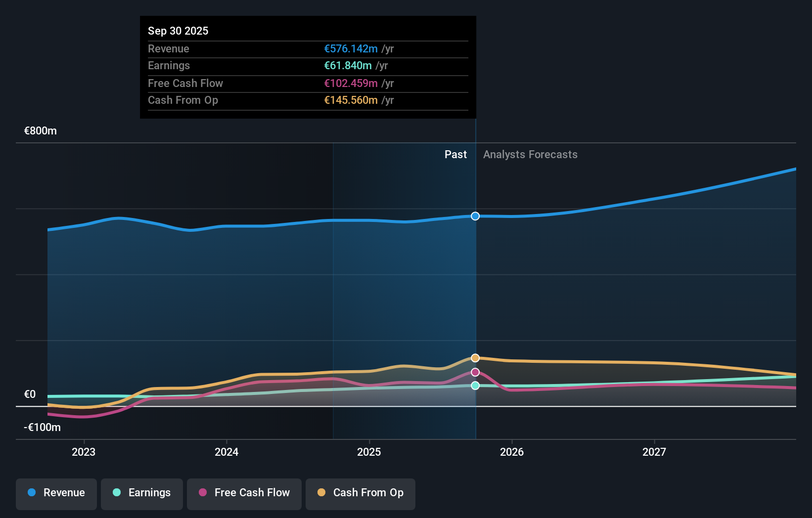Select the Analysts Forecasts section label
This screenshot has height=518, width=812.
[x=530, y=154]
